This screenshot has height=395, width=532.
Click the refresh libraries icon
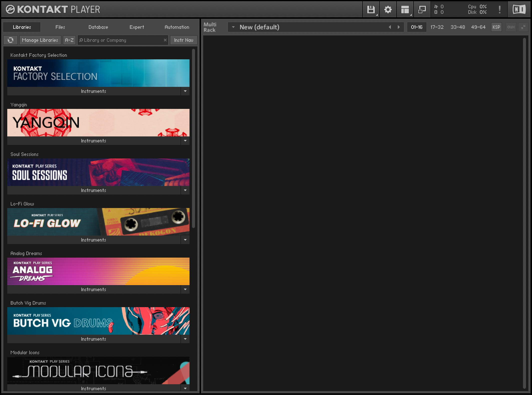tap(11, 40)
